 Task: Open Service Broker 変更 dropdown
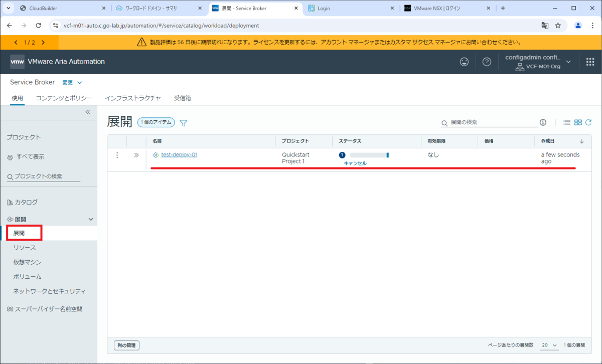coord(72,82)
